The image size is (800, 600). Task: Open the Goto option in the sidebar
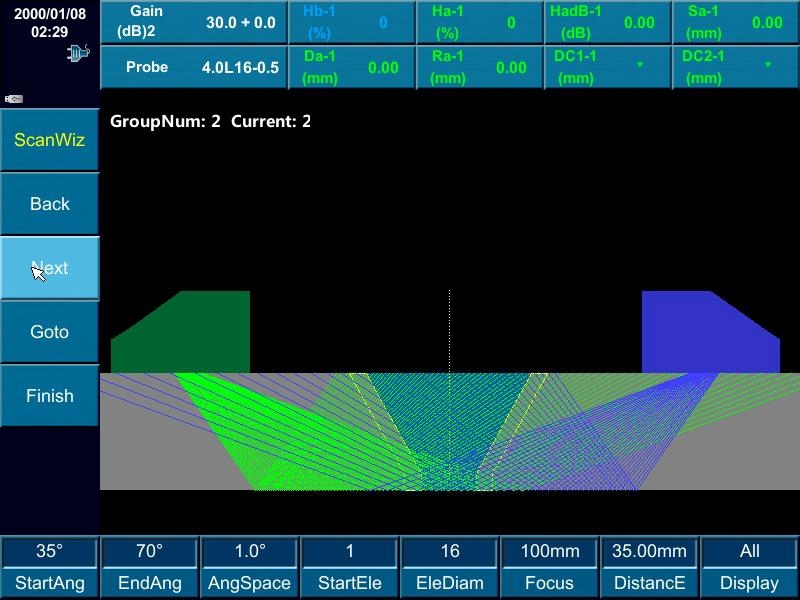coord(50,332)
